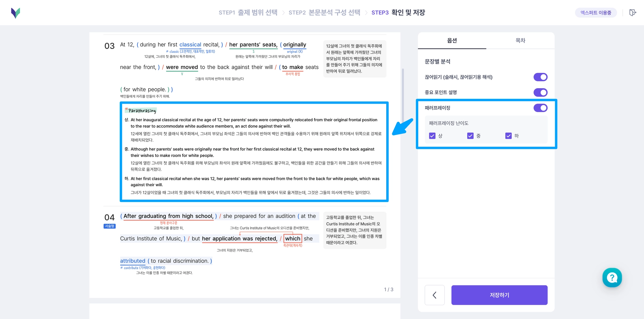Open the help chat bubble button
The height and width of the screenshot is (319, 644).
[612, 278]
